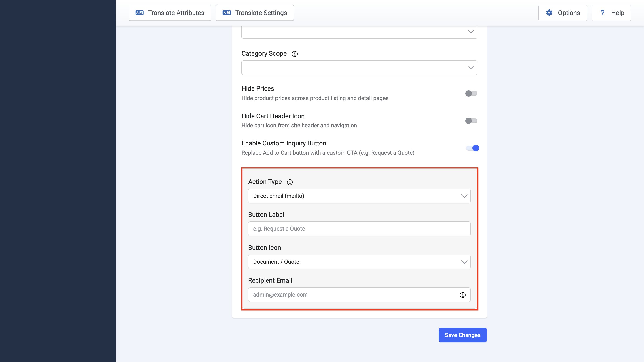Focus the Button Label input field
This screenshot has width=644, height=362.
pos(359,229)
